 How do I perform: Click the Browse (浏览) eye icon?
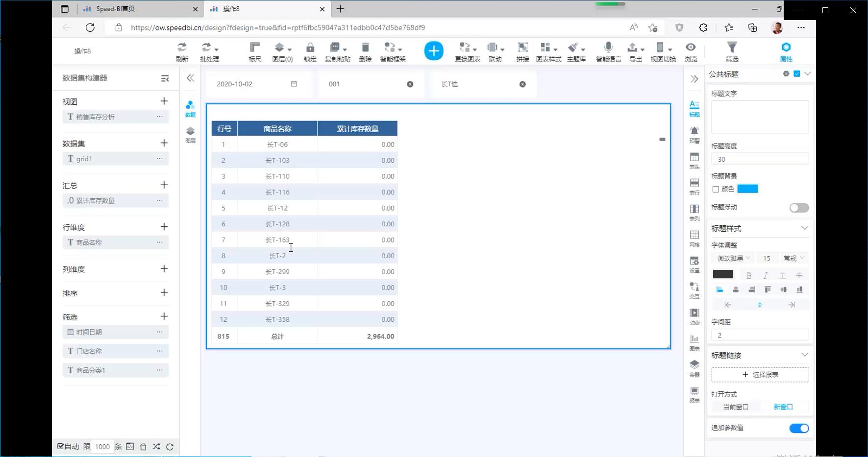[691, 51]
